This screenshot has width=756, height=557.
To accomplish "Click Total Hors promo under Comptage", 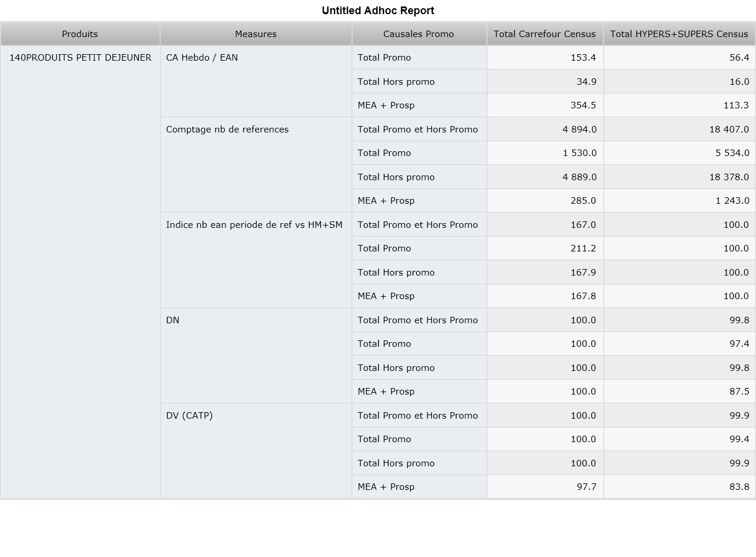I will pos(419,177).
